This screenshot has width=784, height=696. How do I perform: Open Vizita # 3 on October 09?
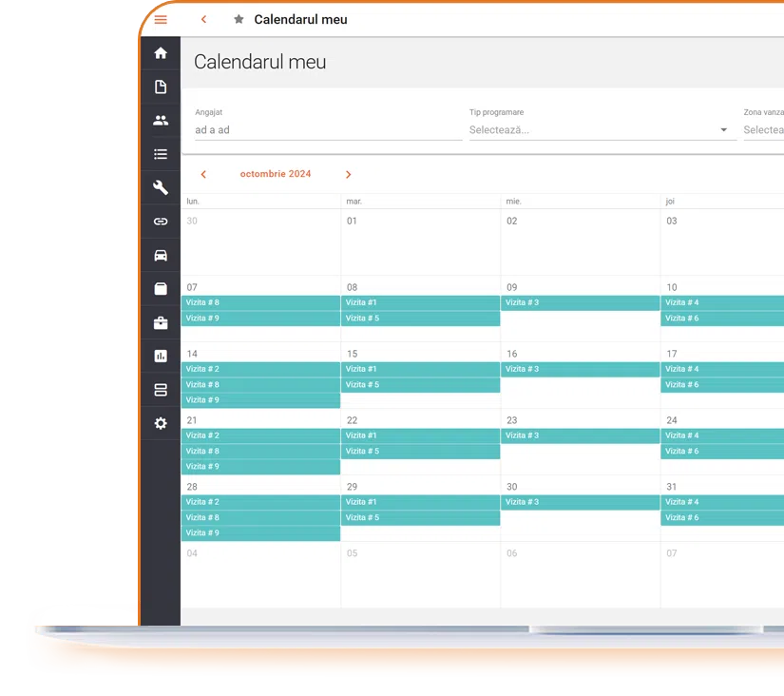click(x=580, y=303)
